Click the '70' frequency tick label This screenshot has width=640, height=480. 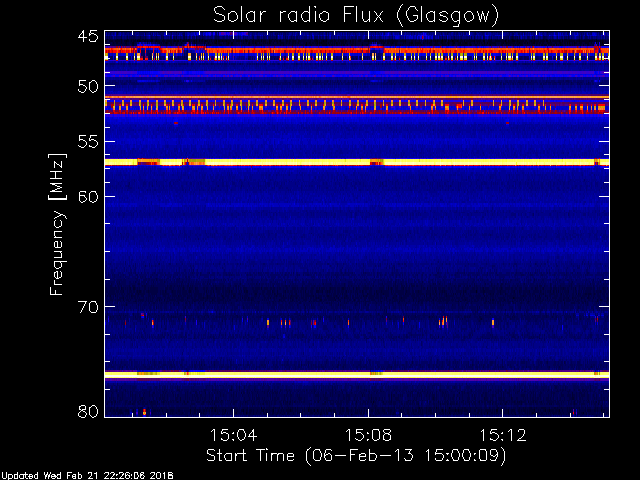88,307
